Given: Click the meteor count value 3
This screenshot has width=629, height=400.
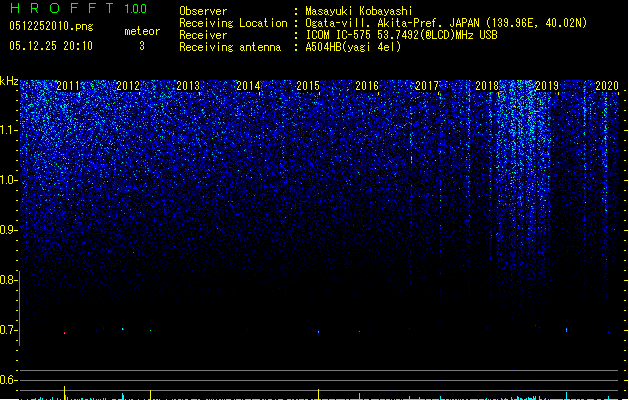Looking at the screenshot, I should pos(142,46).
